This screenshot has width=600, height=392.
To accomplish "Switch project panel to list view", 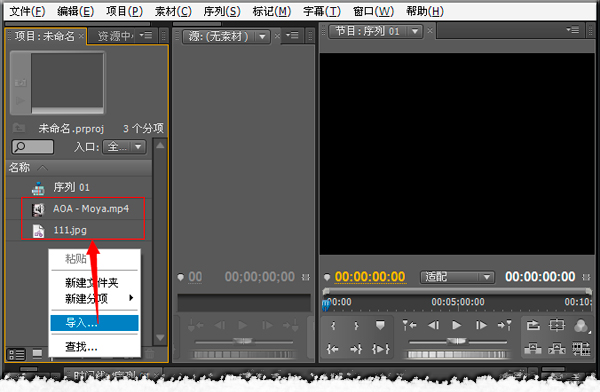I will [x=16, y=354].
